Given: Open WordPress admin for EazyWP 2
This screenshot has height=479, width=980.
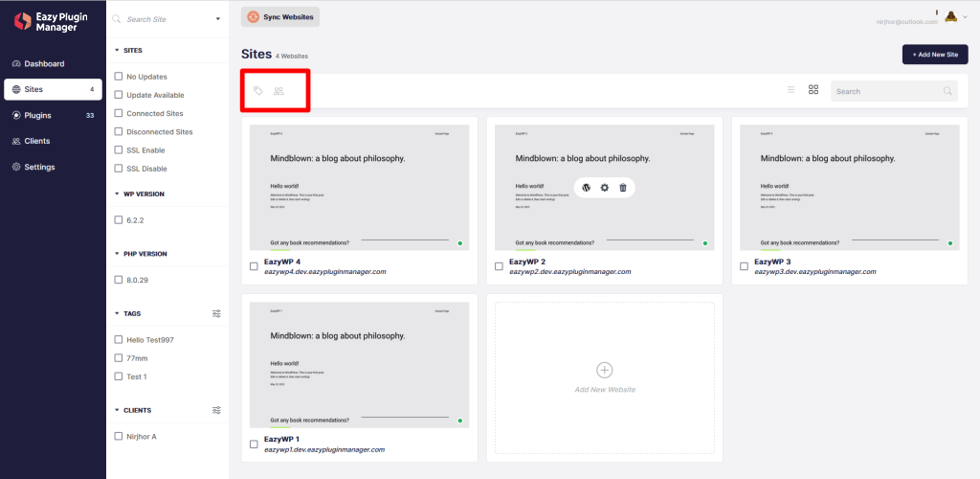Looking at the screenshot, I should [587, 188].
